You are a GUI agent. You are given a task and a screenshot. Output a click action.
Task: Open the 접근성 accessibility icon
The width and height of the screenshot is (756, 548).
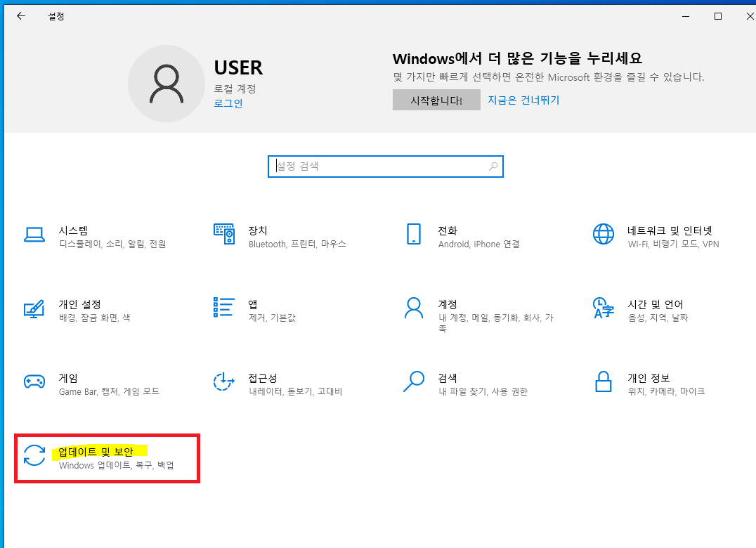point(224,381)
